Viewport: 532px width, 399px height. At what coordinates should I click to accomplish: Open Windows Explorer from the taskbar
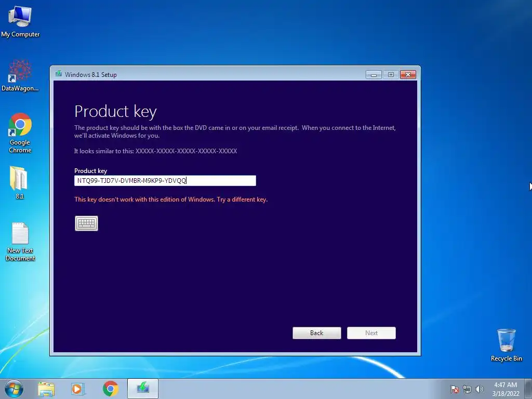[x=46, y=389]
